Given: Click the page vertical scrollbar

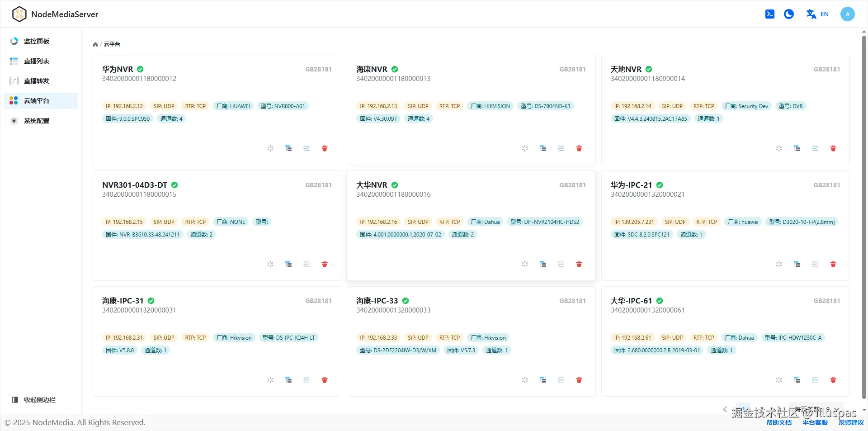Looking at the screenshot, I should (864, 217).
